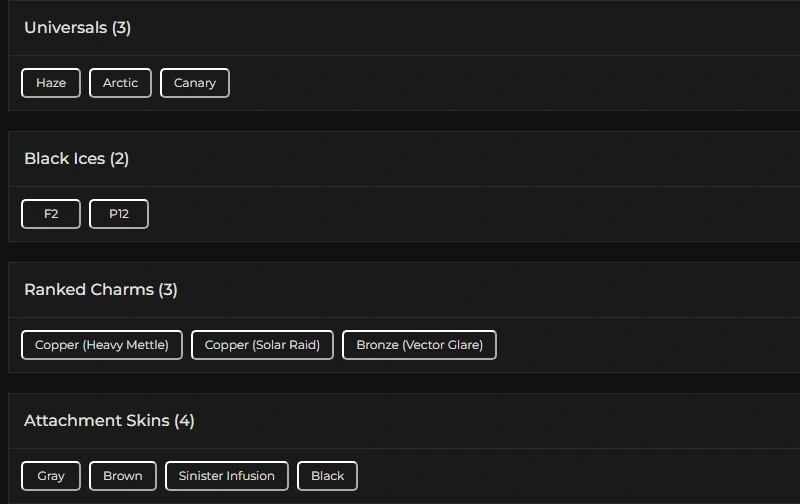Collapse the Black Ices (2) section
The height and width of the screenshot is (504, 800).
tap(77, 159)
